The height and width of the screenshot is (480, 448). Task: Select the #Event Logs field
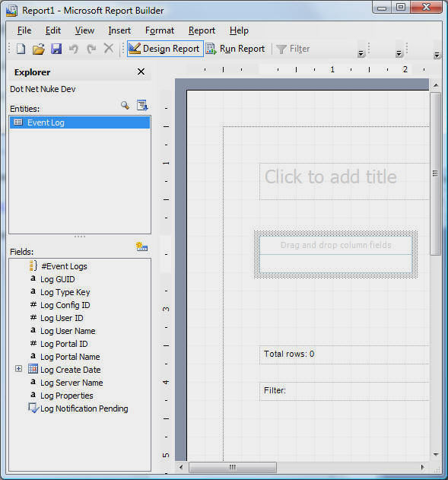pos(64,266)
